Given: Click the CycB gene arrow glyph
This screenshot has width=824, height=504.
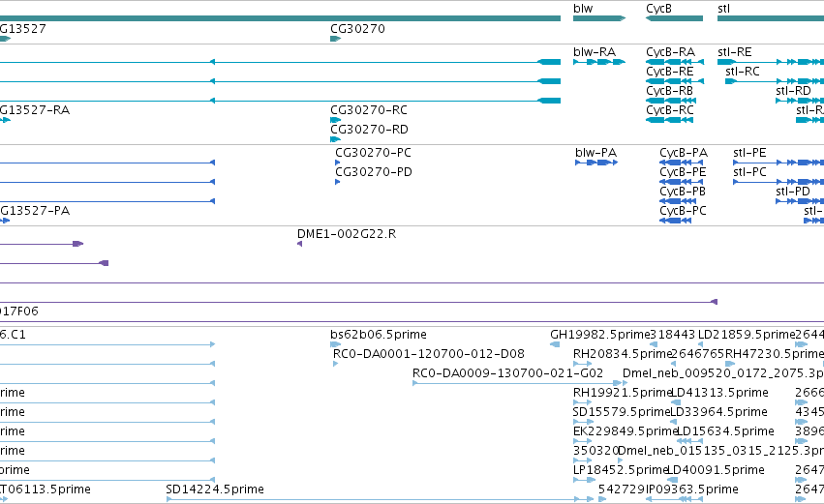Looking at the screenshot, I should pyautogui.click(x=674, y=18).
